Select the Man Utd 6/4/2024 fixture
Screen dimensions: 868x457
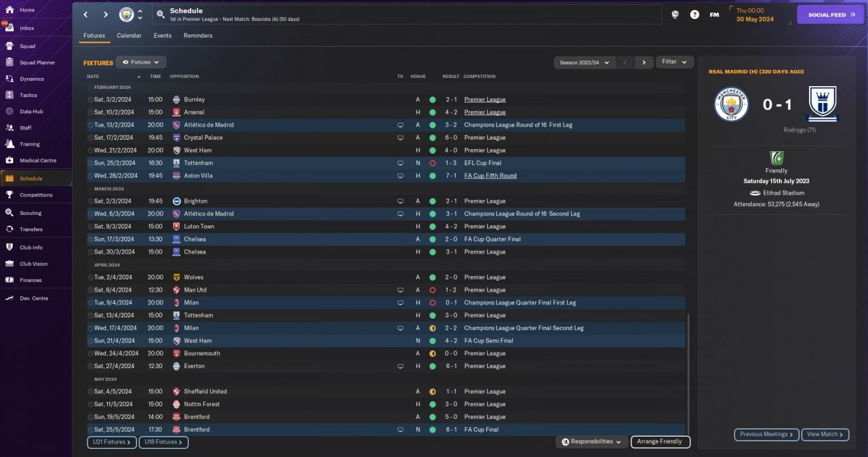coord(386,290)
